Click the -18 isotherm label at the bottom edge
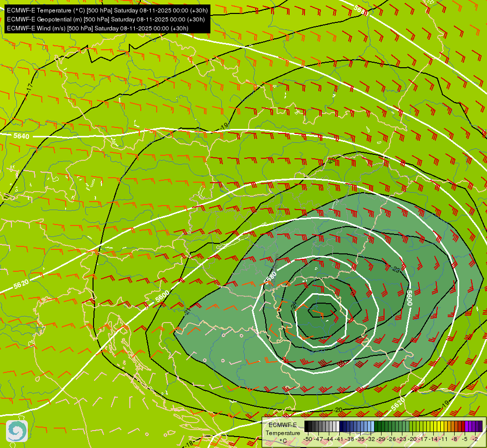487x448 pixels. point(188,445)
